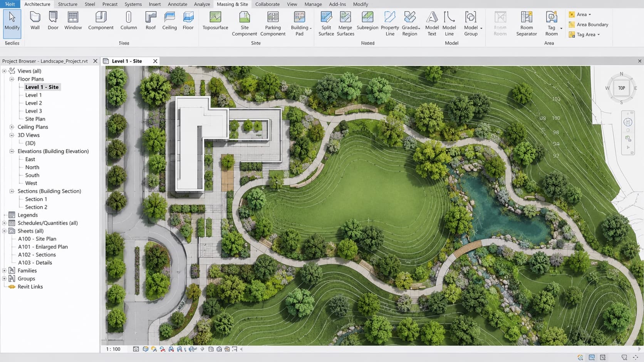Collapse the Floor Plans tree node
Image resolution: width=644 pixels, height=362 pixels.
click(x=12, y=79)
